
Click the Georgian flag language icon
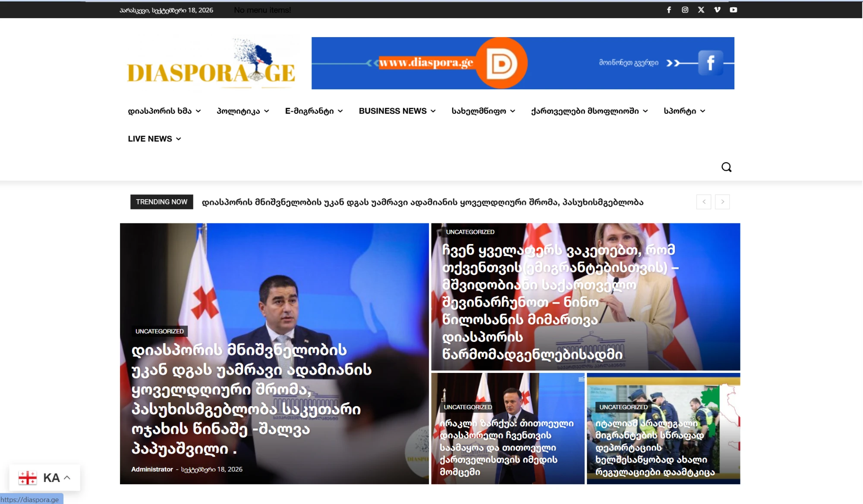(28, 478)
